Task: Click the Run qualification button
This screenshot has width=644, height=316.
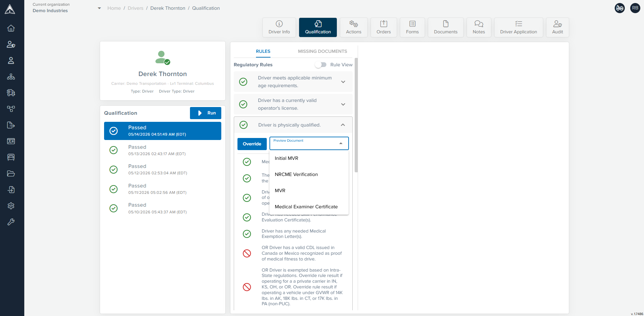Action: pyautogui.click(x=205, y=113)
